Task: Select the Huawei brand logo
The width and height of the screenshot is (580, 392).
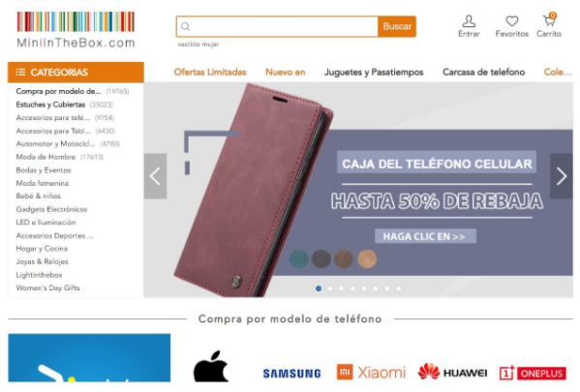Action: click(452, 372)
